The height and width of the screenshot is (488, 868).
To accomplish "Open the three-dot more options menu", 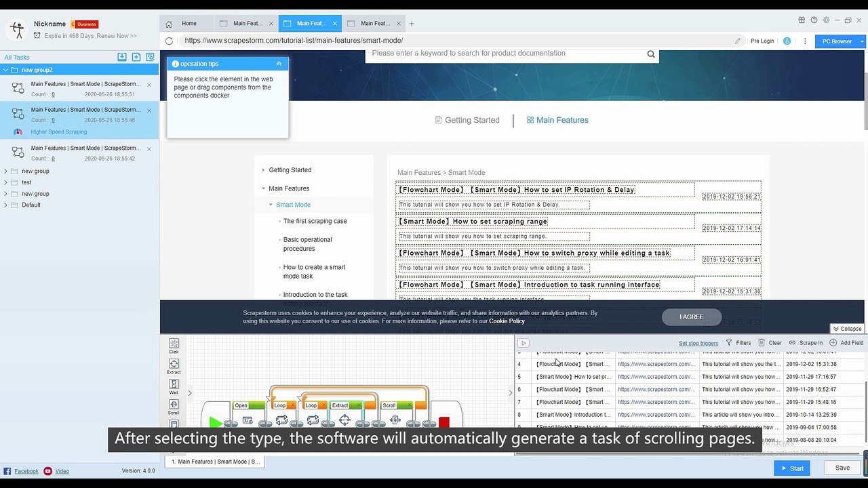I will click(805, 41).
